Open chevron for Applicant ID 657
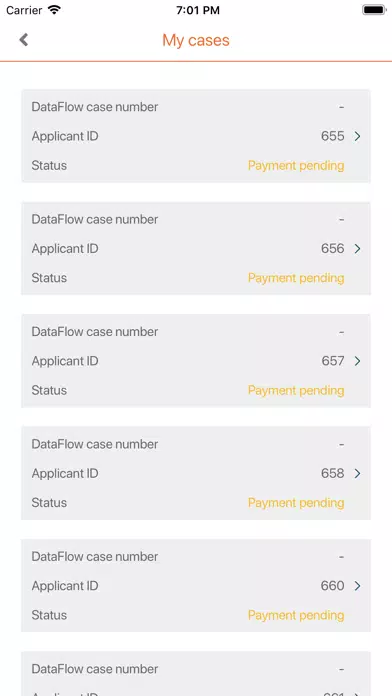The width and height of the screenshot is (392, 696). (357, 361)
